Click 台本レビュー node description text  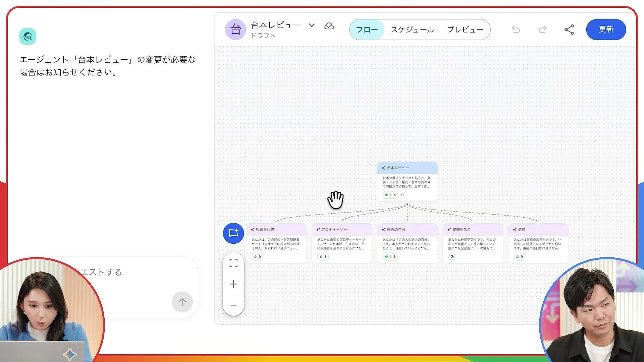(x=407, y=182)
